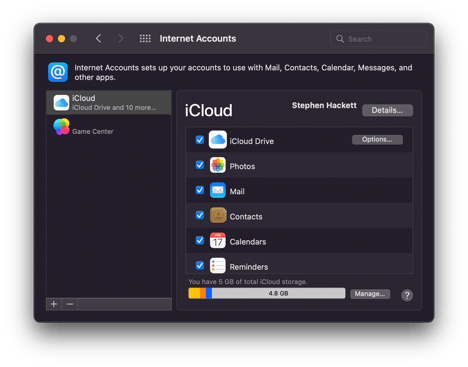The height and width of the screenshot is (367, 468).
Task: Click the Stephen Hackett account name
Action: [x=324, y=106]
